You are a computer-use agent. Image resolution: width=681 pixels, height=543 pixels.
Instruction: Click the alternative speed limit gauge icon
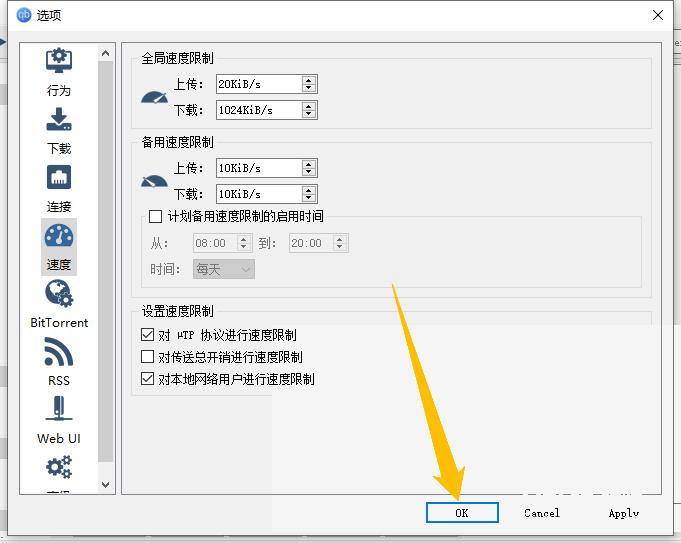click(155, 181)
